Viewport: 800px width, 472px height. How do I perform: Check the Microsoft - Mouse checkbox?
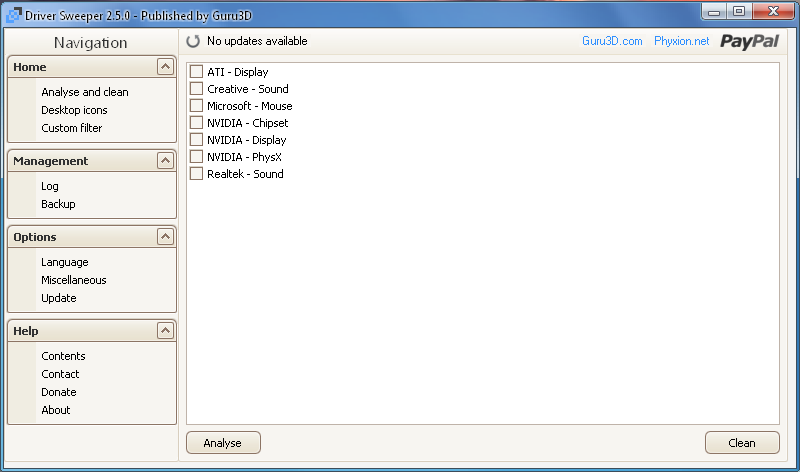pos(196,106)
